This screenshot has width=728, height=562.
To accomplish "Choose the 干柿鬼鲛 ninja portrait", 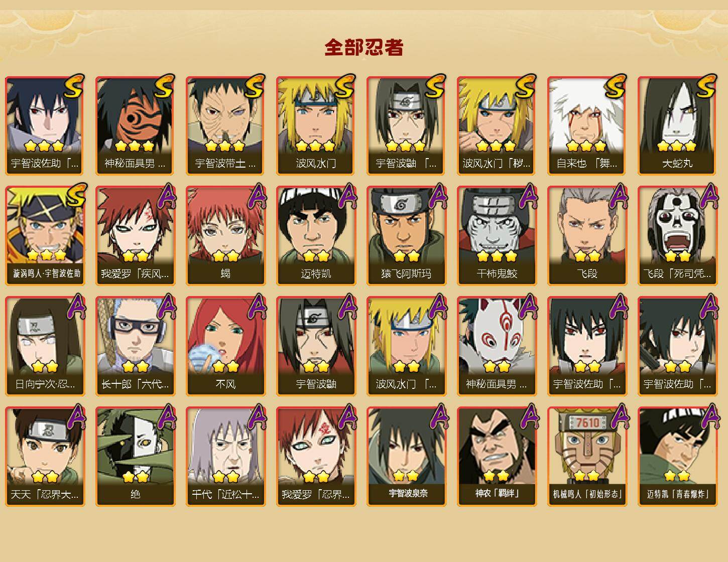I will pos(497,236).
